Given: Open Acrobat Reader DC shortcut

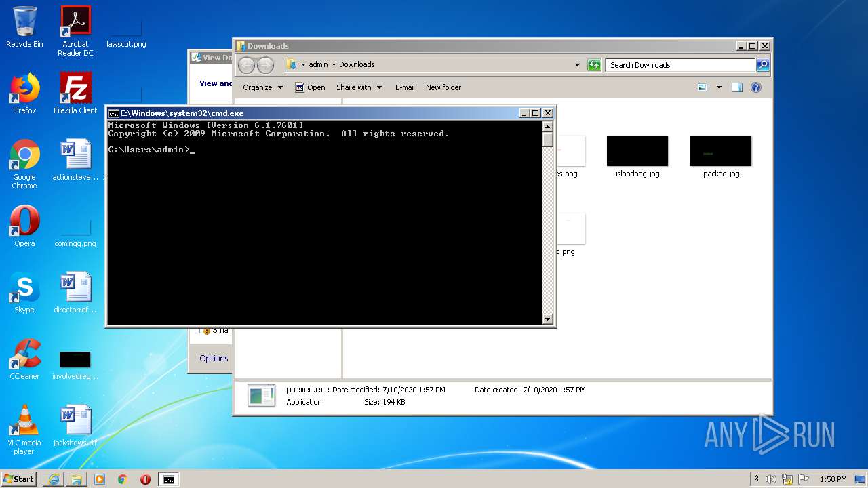Looking at the screenshot, I should [x=75, y=30].
